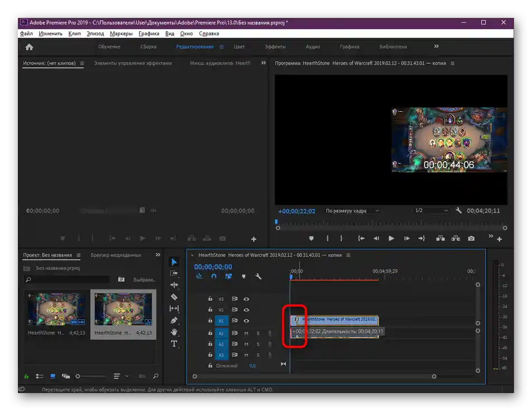Solo audio track A2
The width and height of the screenshot is (532, 411).
[258, 344]
